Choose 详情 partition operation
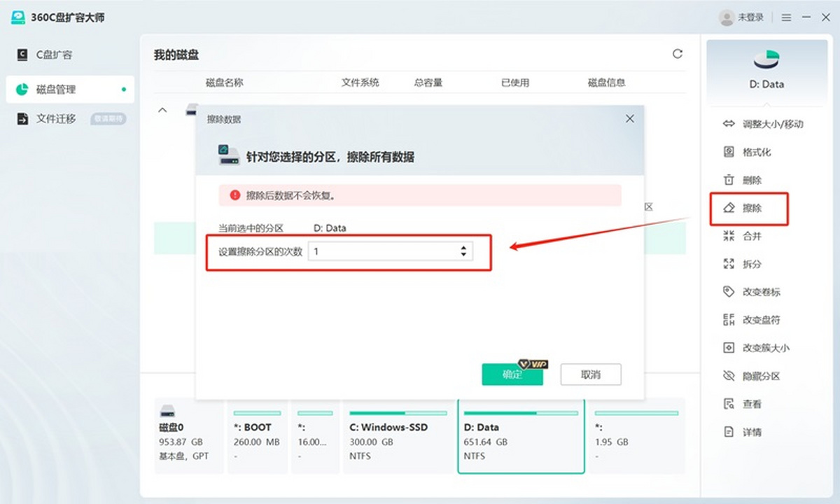This screenshot has height=504, width=840. click(x=742, y=432)
